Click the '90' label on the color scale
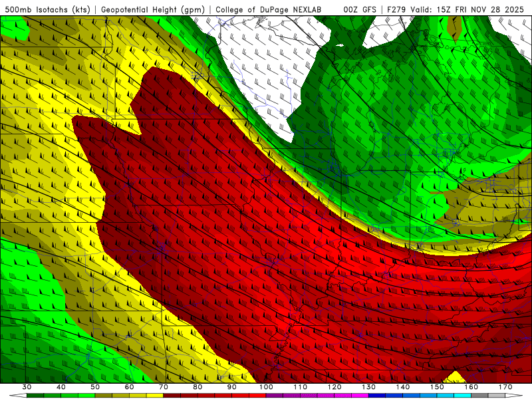The image size is (532, 399). (232, 387)
